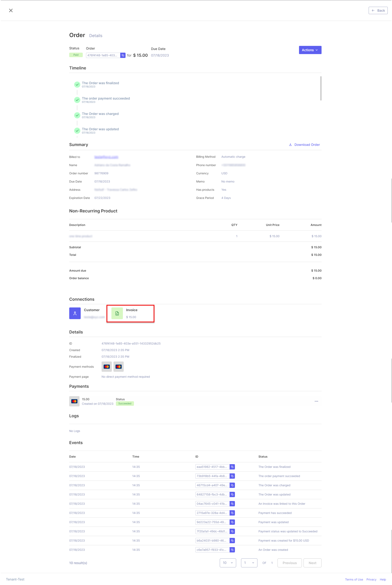Click the Status column header in Events
Image resolution: width=392 pixels, height=585 pixels.
click(263, 456)
